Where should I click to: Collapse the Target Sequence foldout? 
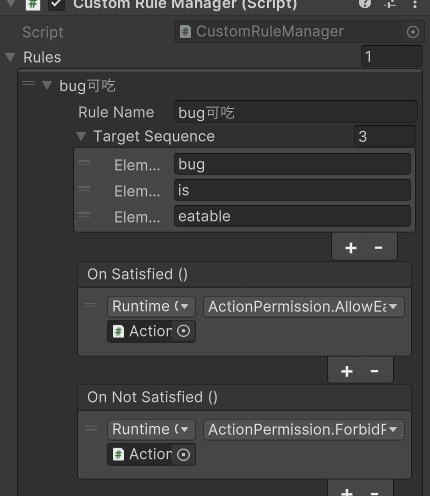81,136
